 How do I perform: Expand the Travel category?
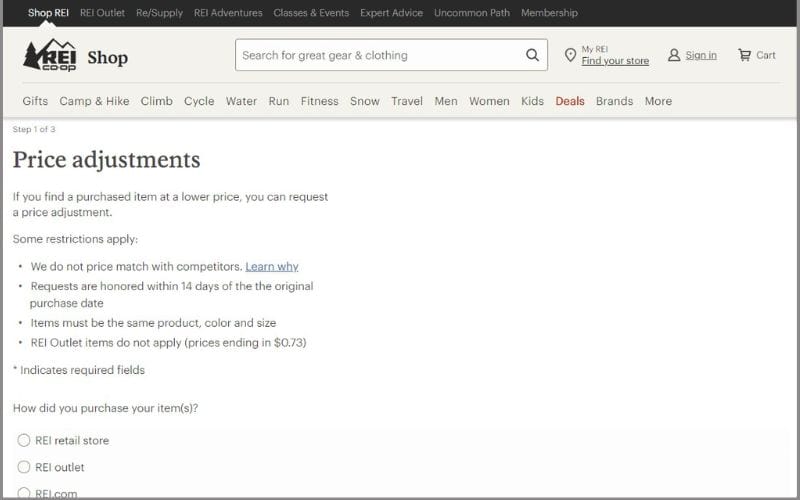[x=407, y=101]
